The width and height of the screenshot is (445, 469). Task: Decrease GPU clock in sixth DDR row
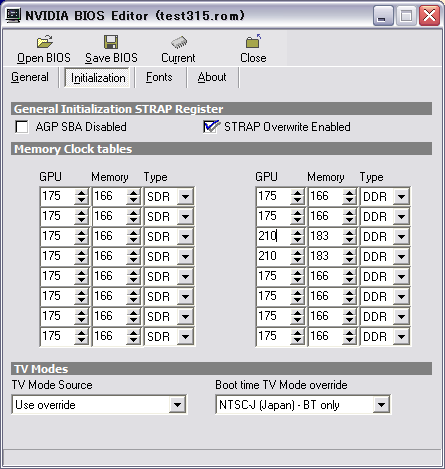click(x=297, y=300)
